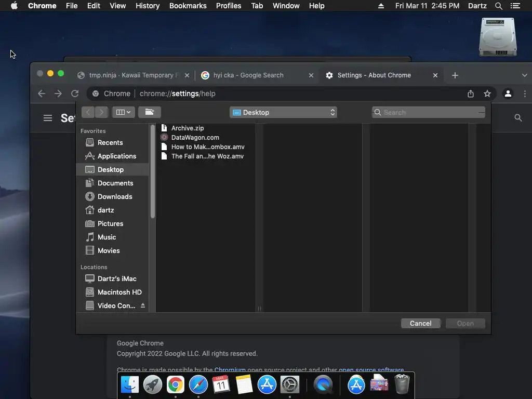Open the Bookmarks menu
532x399 pixels.
click(x=188, y=6)
